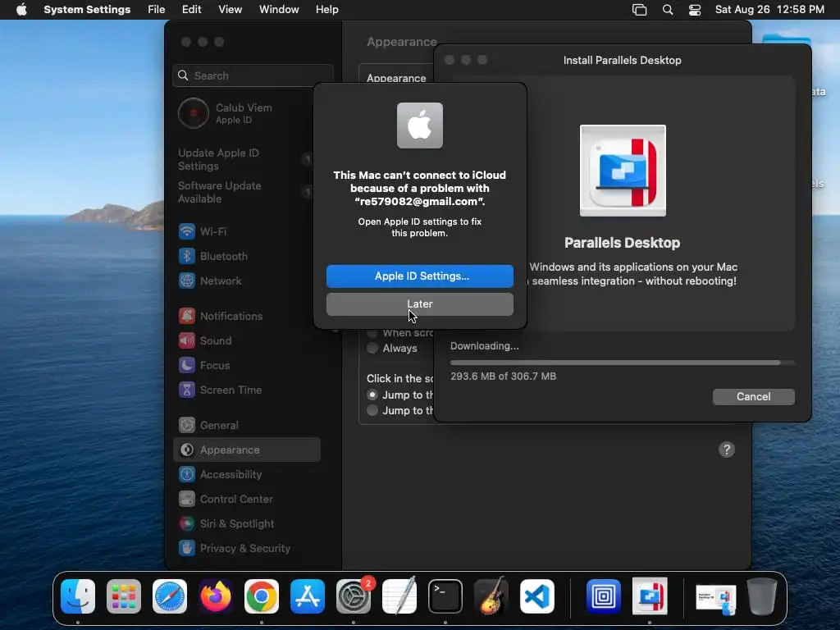Click the date and time in menu bar
Viewport: 840px width, 630px height.
769,10
